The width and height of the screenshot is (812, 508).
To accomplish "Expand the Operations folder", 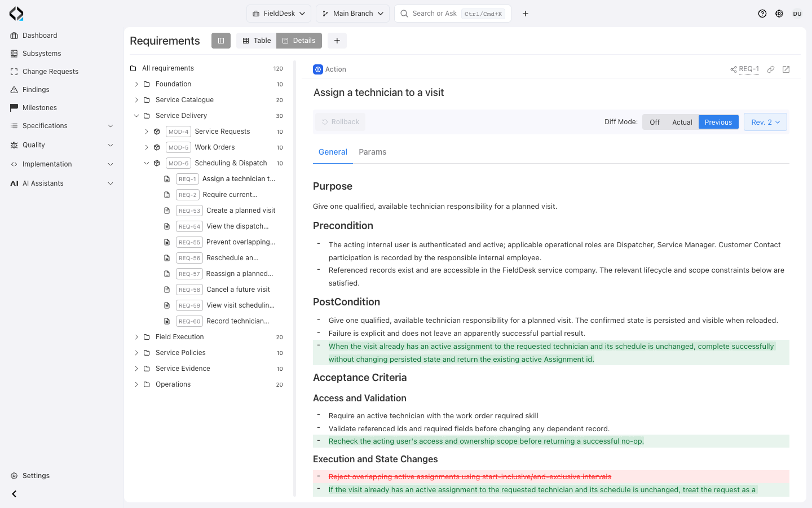I will tap(136, 384).
